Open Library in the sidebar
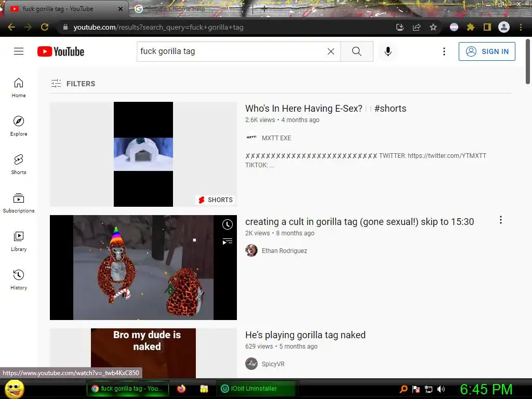 [19, 241]
